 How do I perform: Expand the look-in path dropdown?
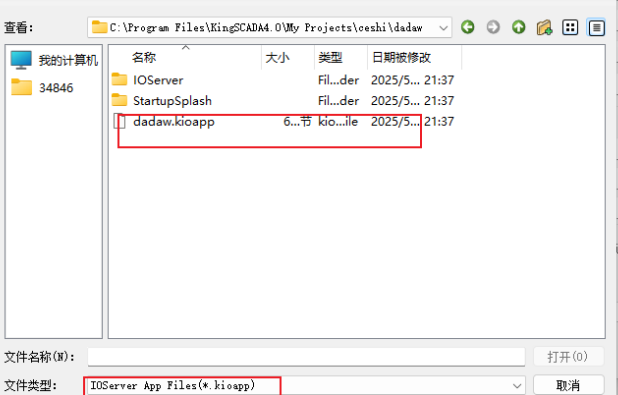[x=443, y=28]
